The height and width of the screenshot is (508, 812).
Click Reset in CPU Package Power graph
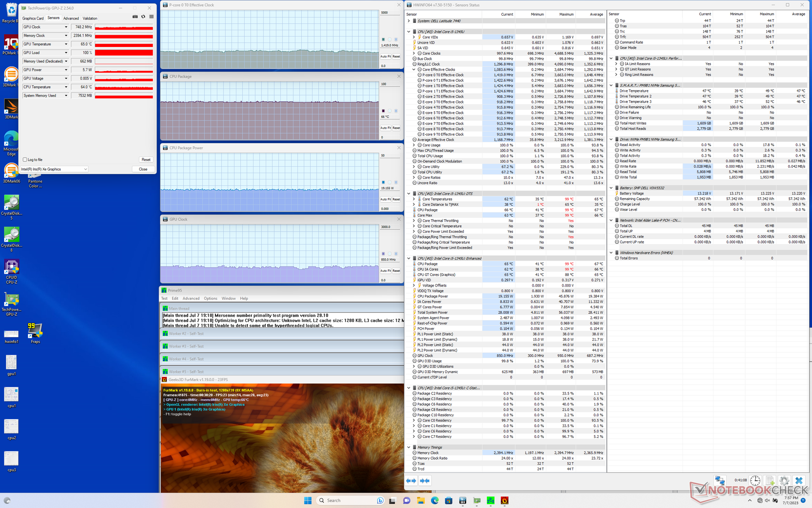(x=396, y=199)
